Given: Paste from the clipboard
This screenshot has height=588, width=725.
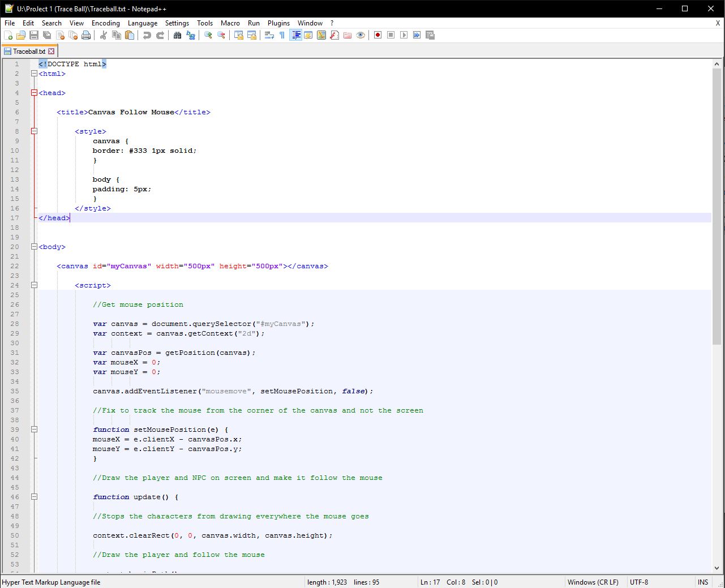Looking at the screenshot, I should click(129, 35).
